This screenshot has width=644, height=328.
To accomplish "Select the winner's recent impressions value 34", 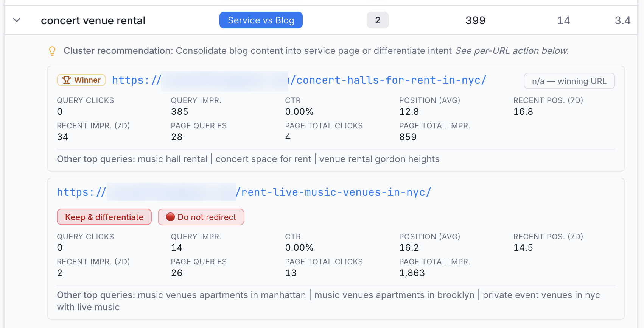I will click(62, 137).
